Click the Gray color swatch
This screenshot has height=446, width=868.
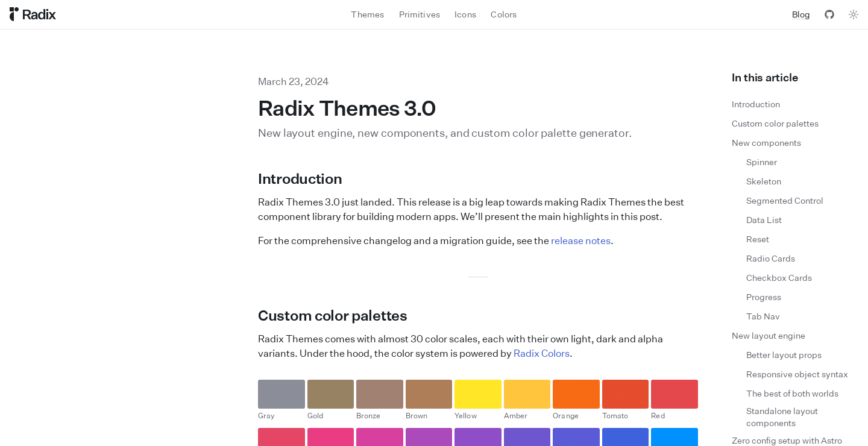pyautogui.click(x=281, y=394)
